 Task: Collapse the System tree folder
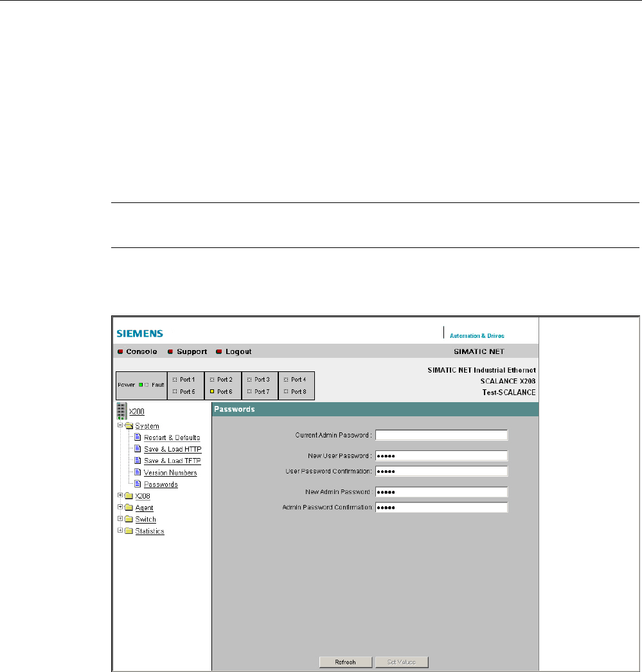click(x=120, y=425)
